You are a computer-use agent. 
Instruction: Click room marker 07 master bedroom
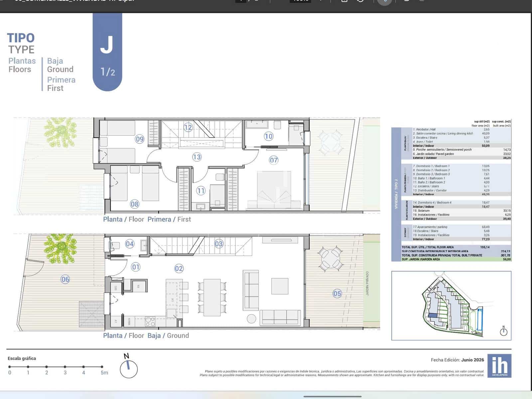[274, 160]
